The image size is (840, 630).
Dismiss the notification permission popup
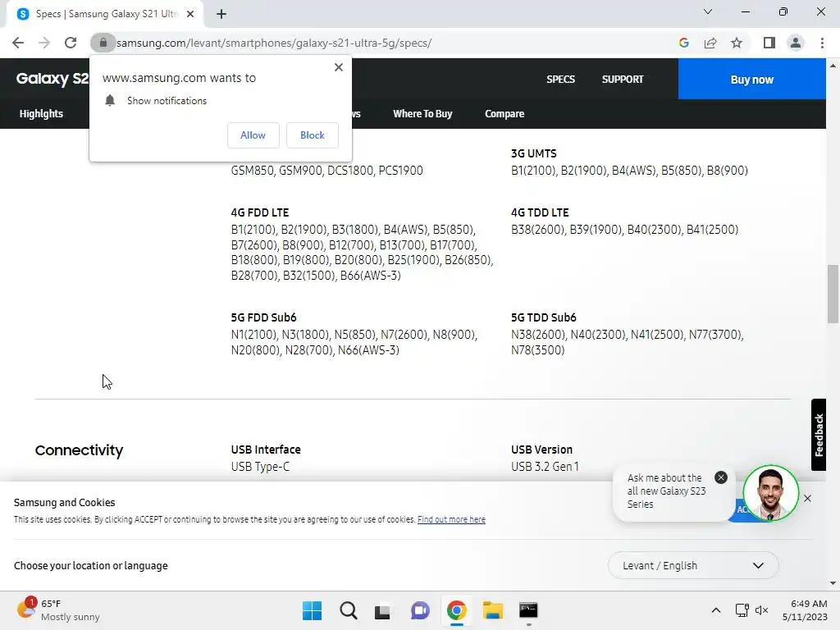click(x=339, y=67)
